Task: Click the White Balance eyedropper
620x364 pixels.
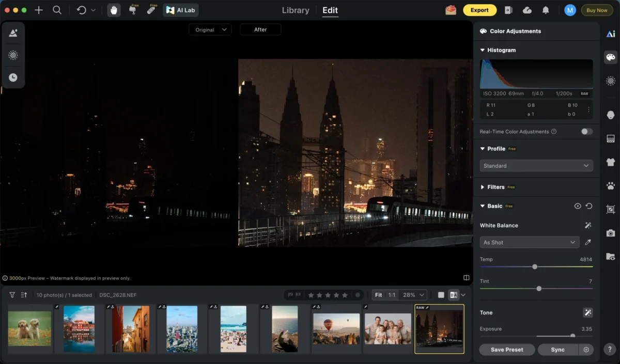Action: coord(587,242)
